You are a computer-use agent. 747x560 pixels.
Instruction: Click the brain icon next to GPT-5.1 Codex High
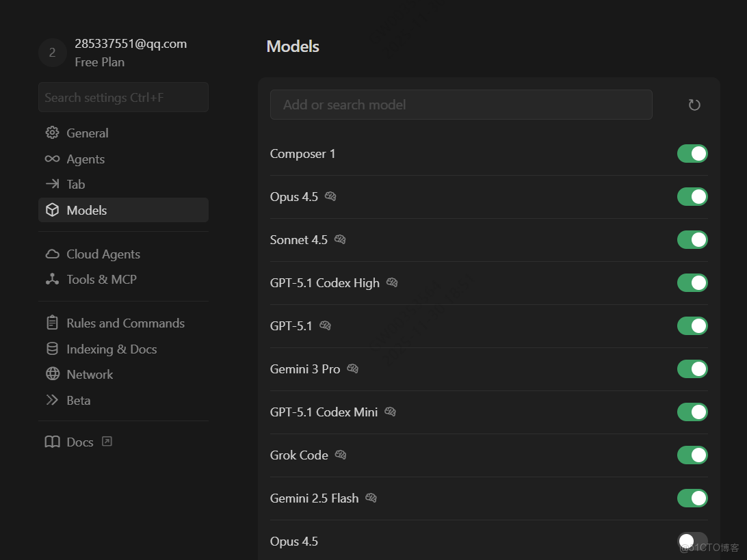coord(392,282)
